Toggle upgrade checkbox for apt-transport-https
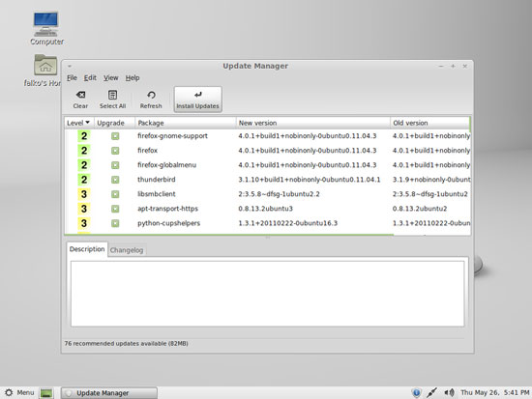This screenshot has height=399, width=532. pyautogui.click(x=115, y=209)
